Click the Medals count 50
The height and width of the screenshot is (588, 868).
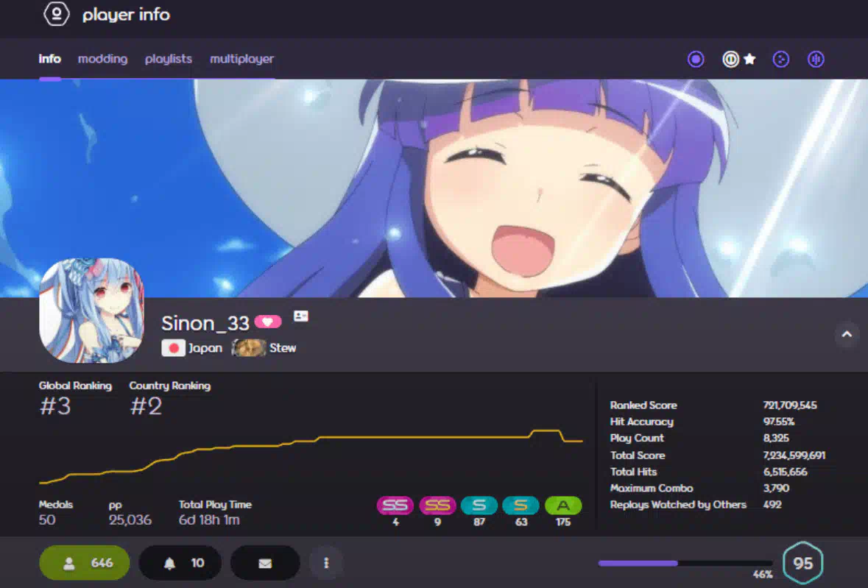tap(47, 520)
